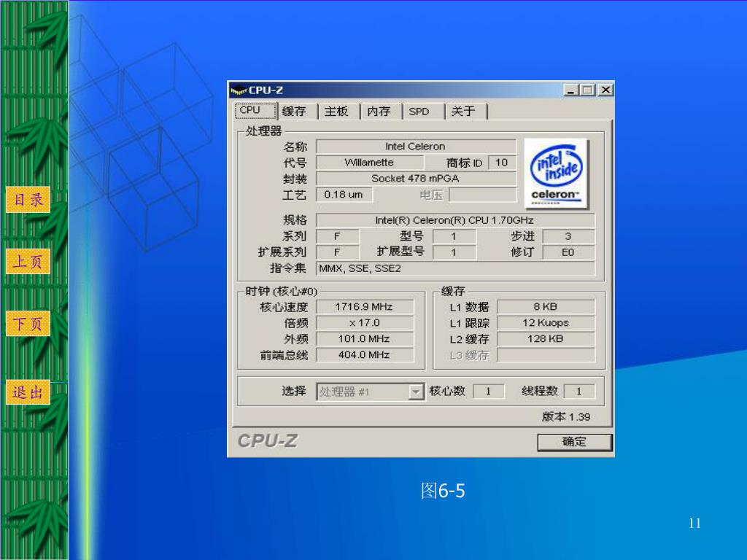Click the 版本 1.39 version text

[x=566, y=417]
